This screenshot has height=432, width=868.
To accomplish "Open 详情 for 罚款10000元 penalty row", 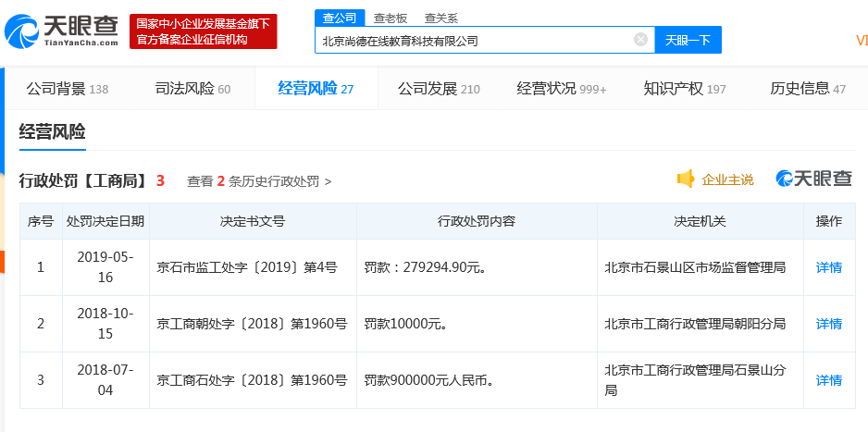I will click(829, 324).
